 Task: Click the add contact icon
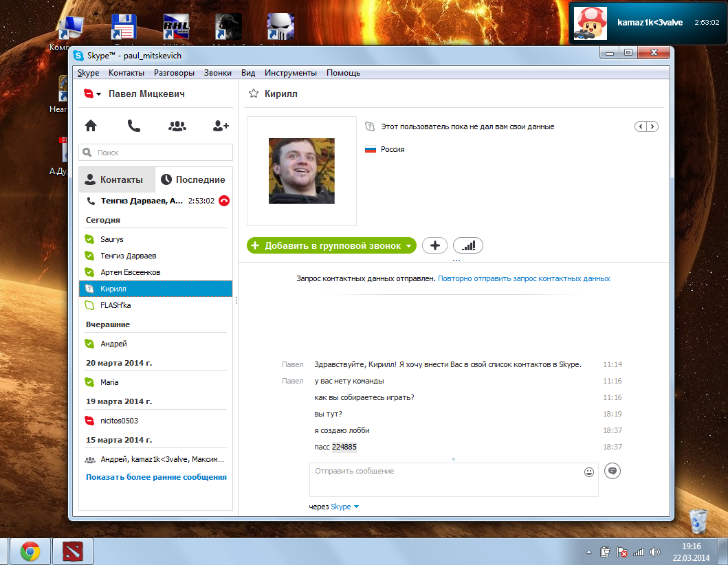click(221, 126)
